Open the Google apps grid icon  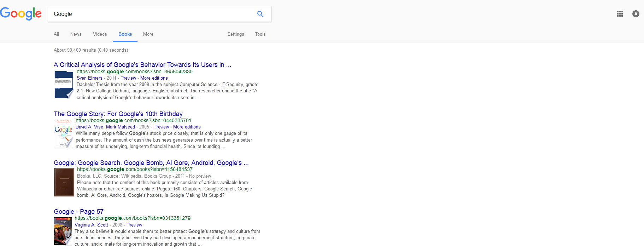(x=620, y=14)
